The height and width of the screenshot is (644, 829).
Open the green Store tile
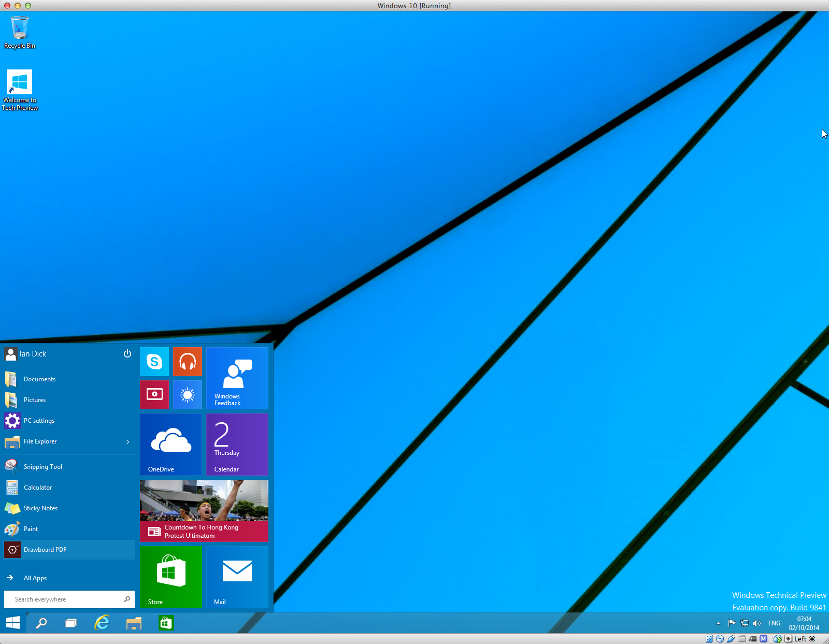point(171,577)
